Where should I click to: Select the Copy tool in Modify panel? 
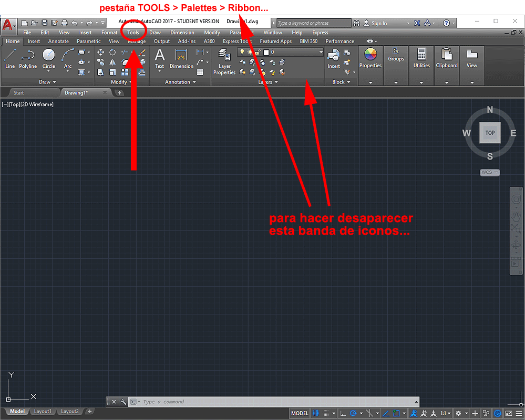[x=100, y=62]
